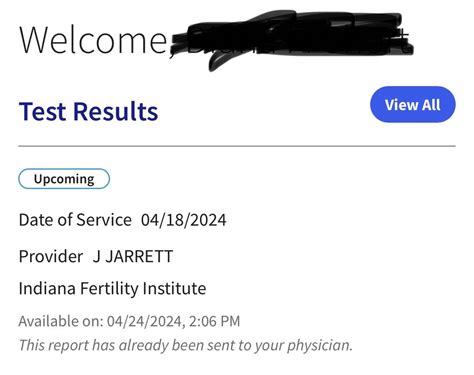474x375 pixels.
Task: Click the word Institute in facility name
Action: click(174, 288)
